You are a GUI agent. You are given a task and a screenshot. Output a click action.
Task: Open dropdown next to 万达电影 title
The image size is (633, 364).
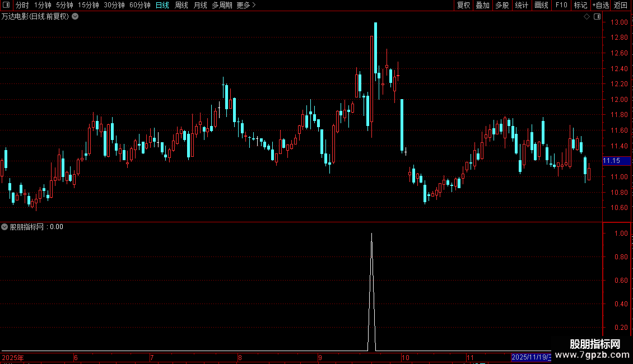(x=75, y=17)
